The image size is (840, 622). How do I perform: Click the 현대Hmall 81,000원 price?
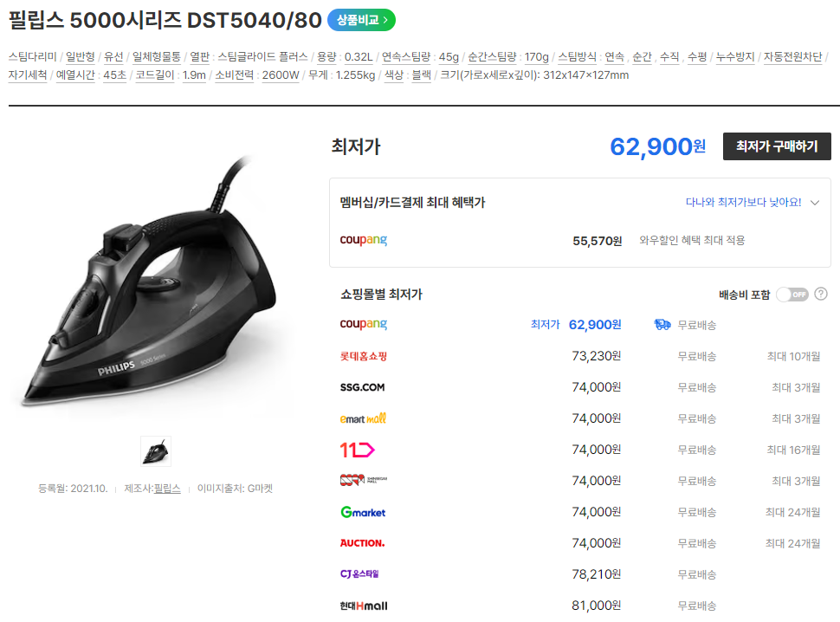click(x=597, y=606)
